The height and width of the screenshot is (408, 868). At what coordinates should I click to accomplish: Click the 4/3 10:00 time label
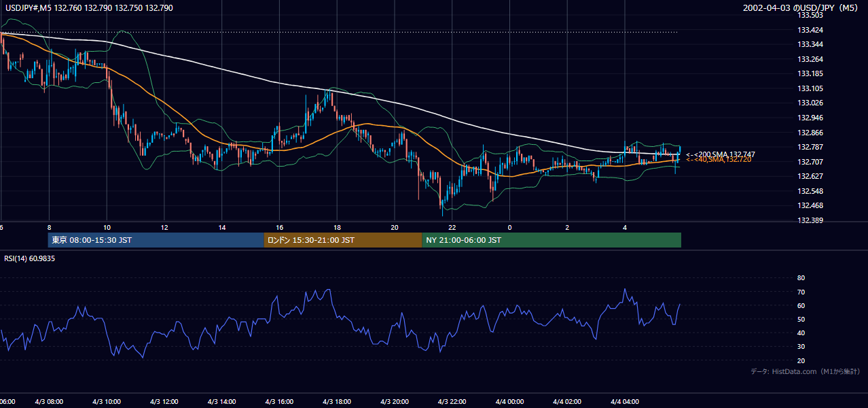[x=107, y=402]
